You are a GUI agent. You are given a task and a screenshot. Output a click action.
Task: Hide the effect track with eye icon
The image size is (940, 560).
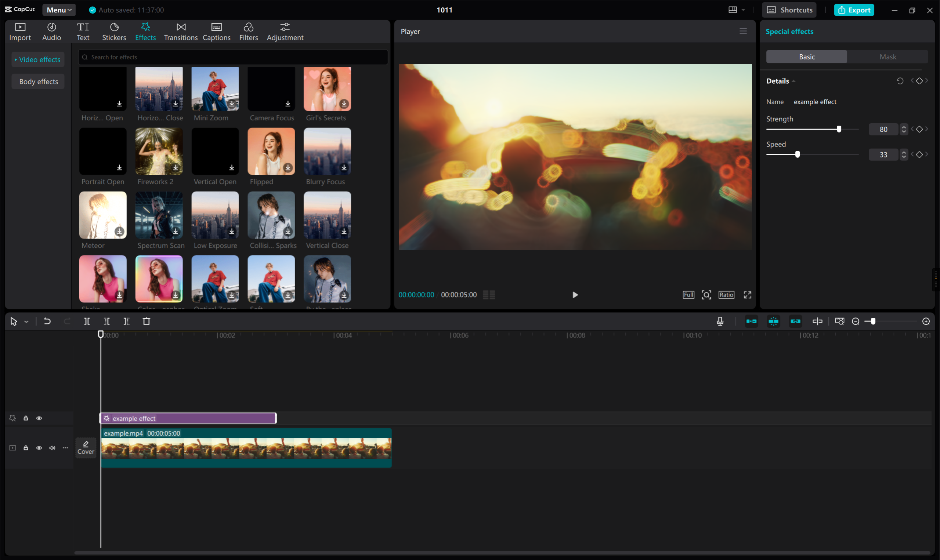tap(39, 418)
